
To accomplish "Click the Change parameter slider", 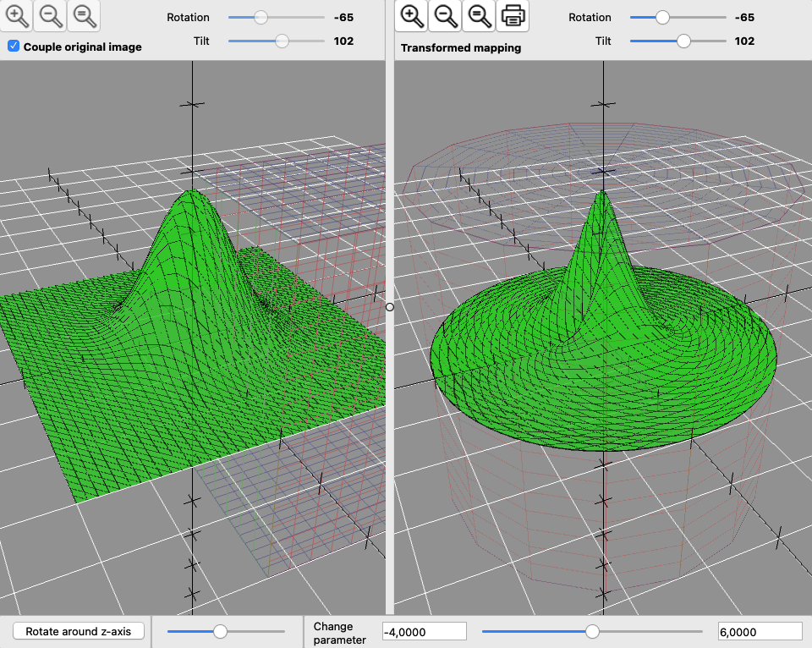I will 592,631.
